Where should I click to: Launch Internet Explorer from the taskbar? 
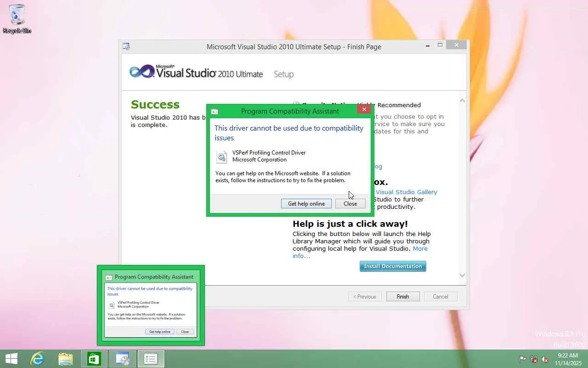(37, 359)
